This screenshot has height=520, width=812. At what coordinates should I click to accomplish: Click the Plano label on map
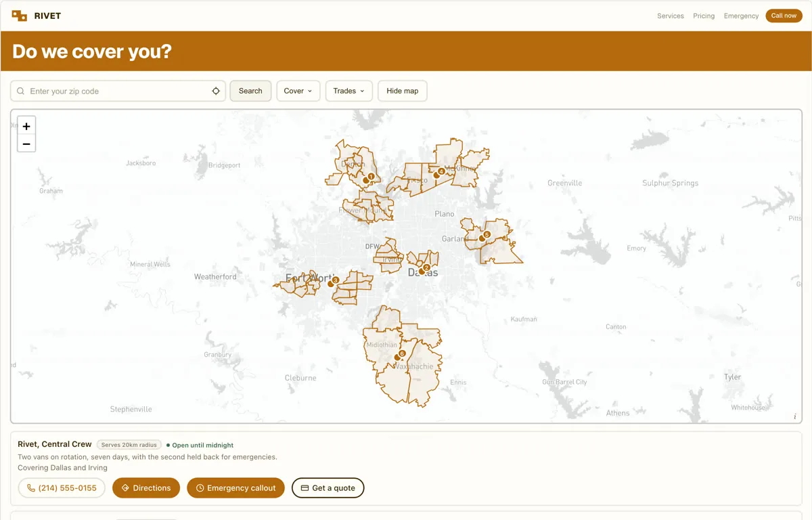click(x=445, y=214)
